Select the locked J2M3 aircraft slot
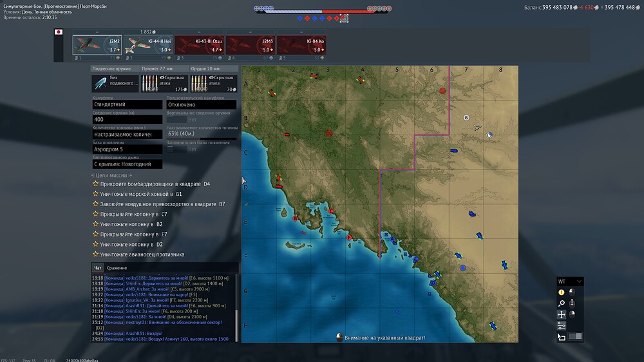This screenshot has width=644, height=362. (x=250, y=45)
